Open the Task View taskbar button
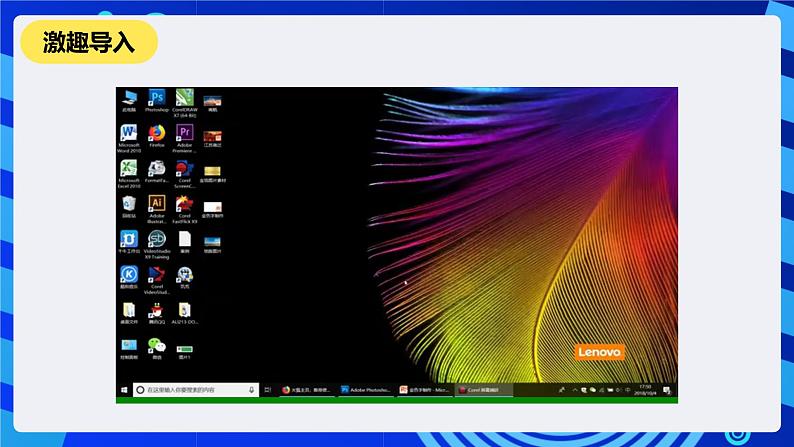 [268, 390]
